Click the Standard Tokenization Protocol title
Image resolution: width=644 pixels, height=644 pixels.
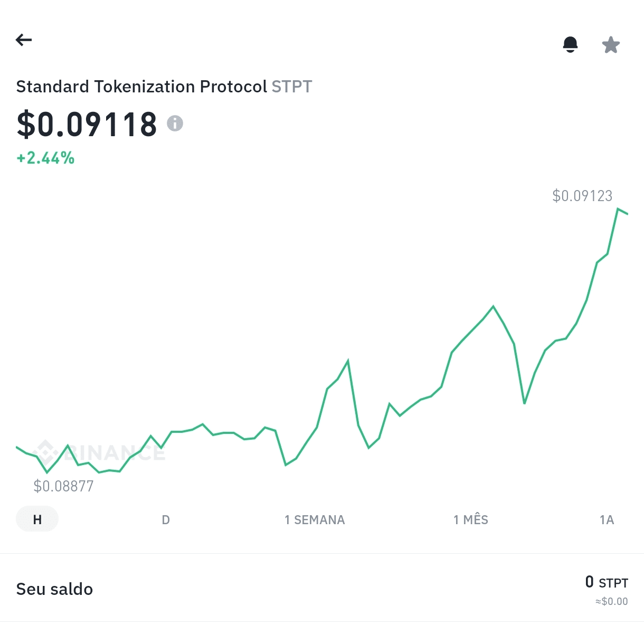[x=141, y=87]
